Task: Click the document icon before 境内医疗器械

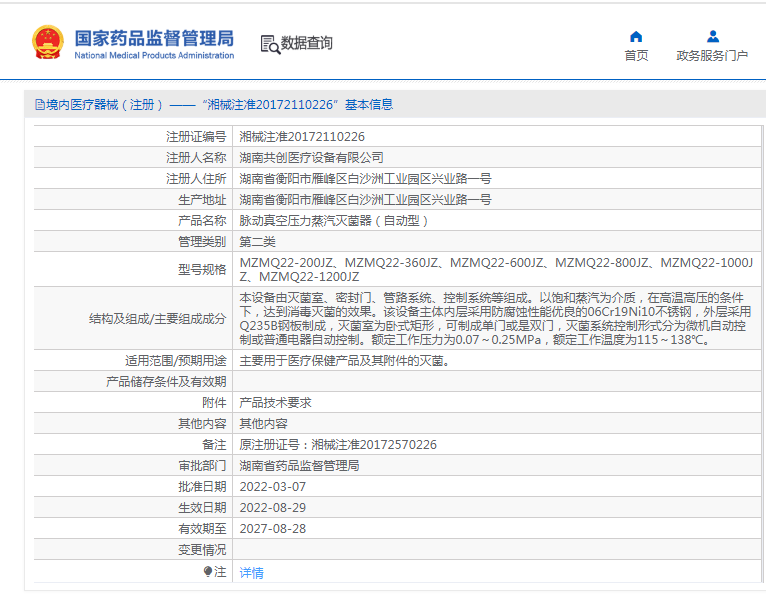Action: click(40, 105)
